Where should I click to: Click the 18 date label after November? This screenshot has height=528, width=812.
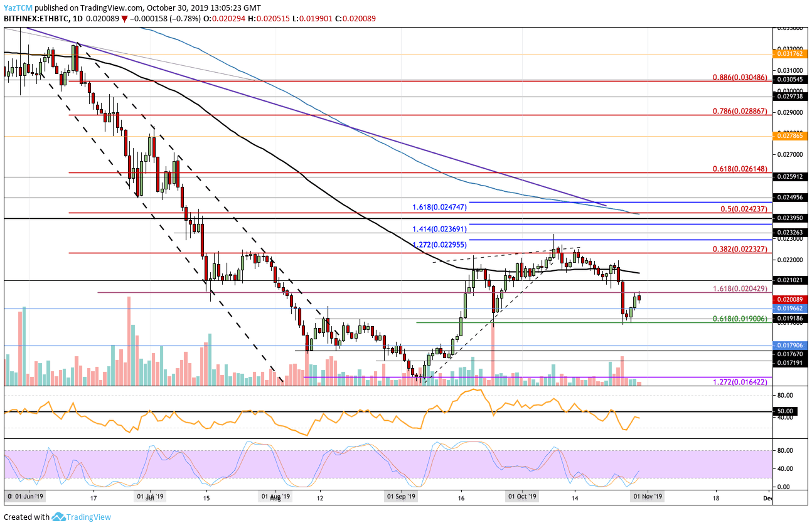[716, 498]
